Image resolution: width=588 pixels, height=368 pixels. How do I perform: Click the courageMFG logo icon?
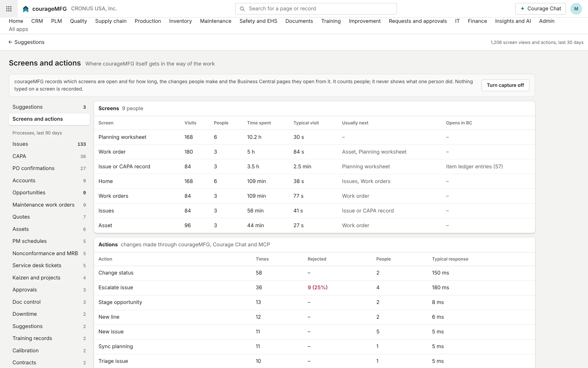click(x=26, y=9)
